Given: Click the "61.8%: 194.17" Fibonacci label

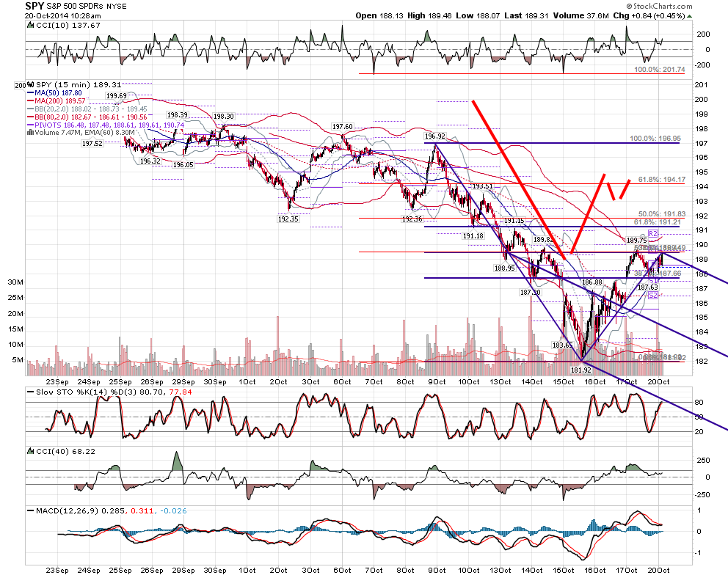Looking at the screenshot, I should [x=662, y=179].
